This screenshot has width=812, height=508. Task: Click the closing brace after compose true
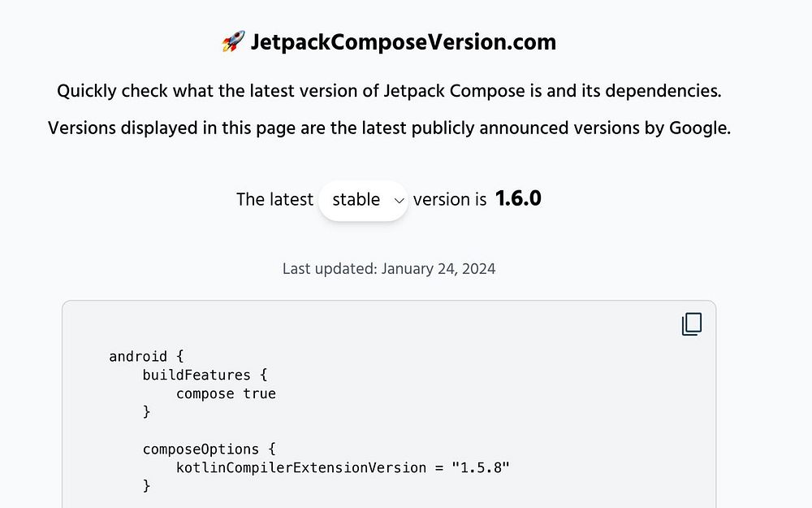(x=146, y=411)
